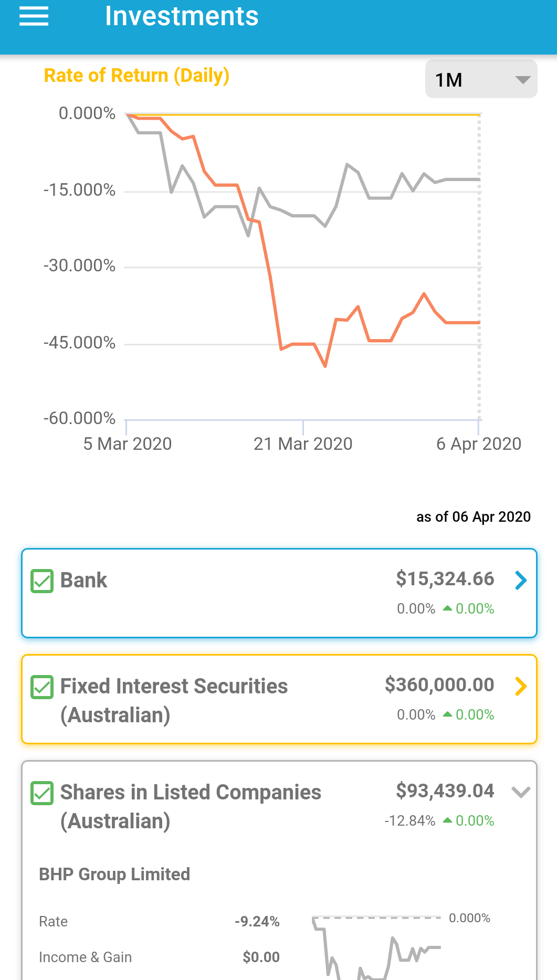Click the green up triangle in Bank card

pyautogui.click(x=447, y=608)
